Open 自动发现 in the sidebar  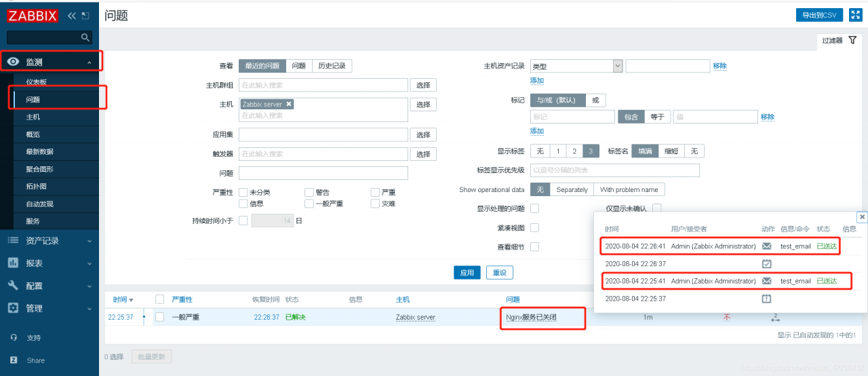(x=39, y=204)
